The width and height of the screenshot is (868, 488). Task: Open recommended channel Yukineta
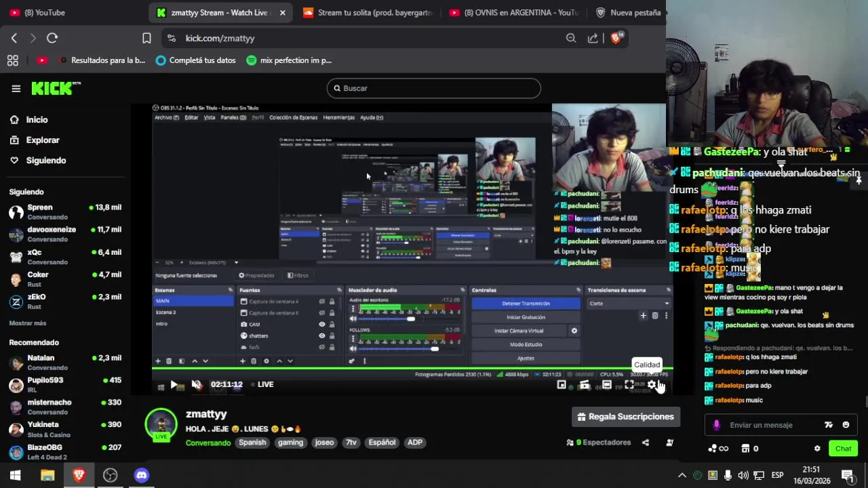(x=65, y=429)
